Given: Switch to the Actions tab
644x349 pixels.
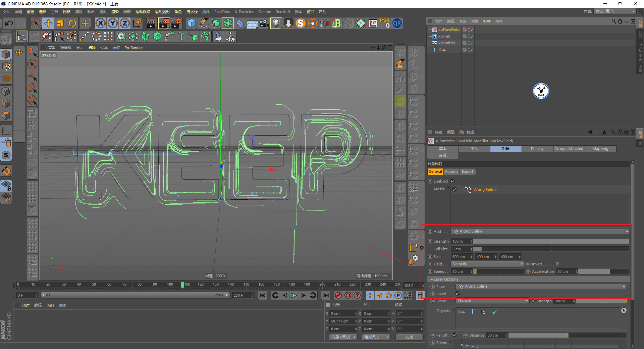Looking at the screenshot, I should tap(451, 171).
